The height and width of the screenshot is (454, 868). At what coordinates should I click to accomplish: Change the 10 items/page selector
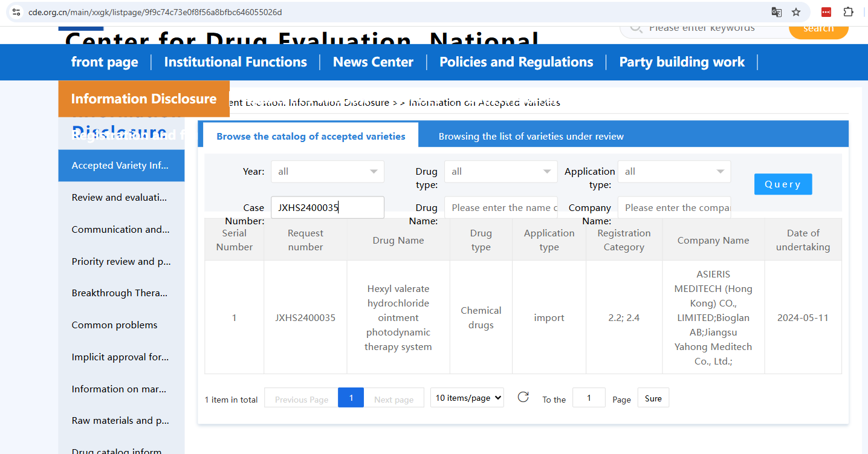(467, 398)
